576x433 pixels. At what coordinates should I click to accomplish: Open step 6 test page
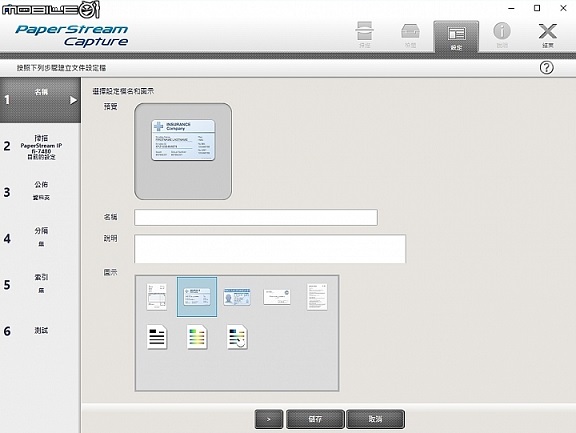click(x=40, y=331)
